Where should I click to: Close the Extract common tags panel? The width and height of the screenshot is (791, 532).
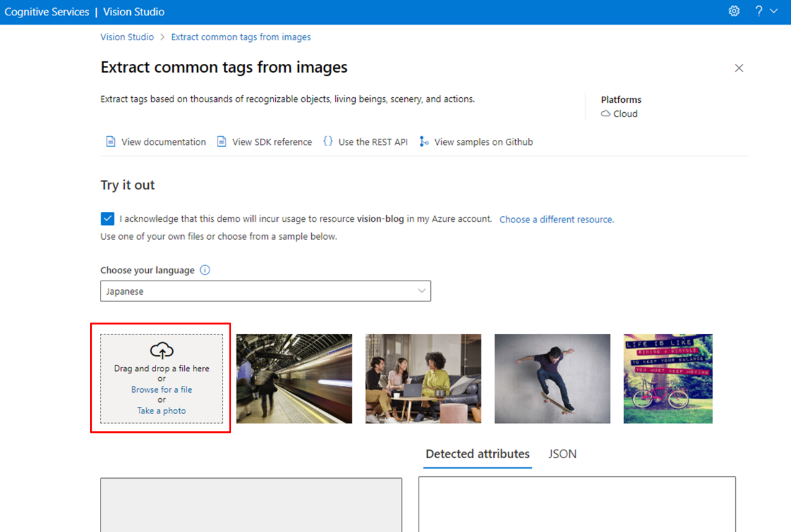[x=739, y=68]
